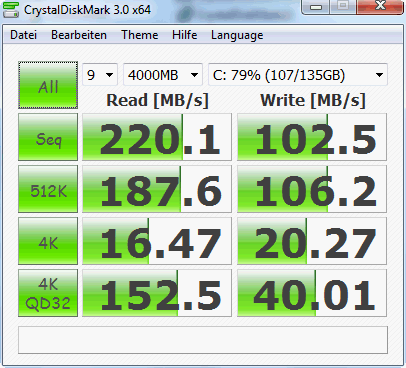Start the 4K benchmark
The image size is (406, 368).
click(x=48, y=241)
